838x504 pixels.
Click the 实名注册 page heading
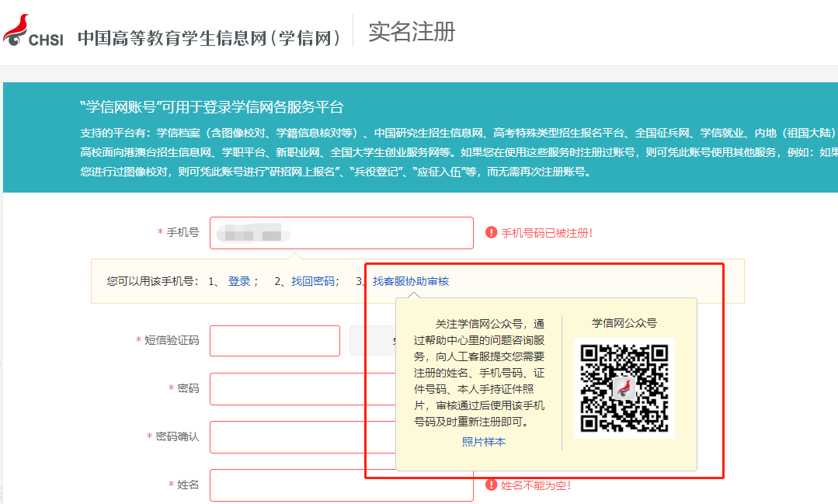tap(412, 32)
